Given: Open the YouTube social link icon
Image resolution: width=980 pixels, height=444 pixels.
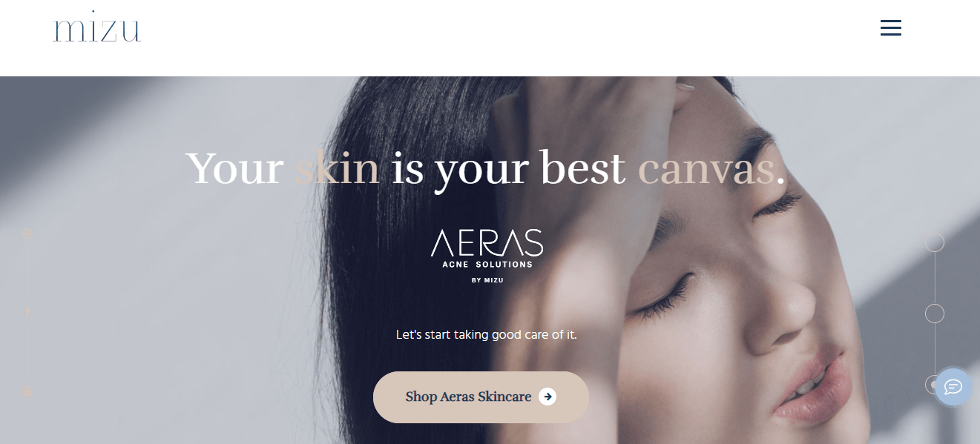Looking at the screenshot, I should point(27,391).
